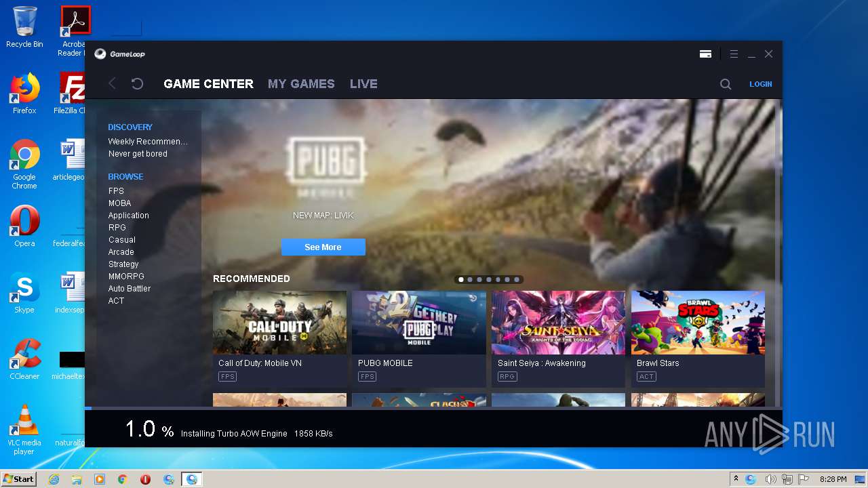Screen dimensions: 868x488
Task: Click the RPG tag under Saint Seiya
Action: pos(507,376)
